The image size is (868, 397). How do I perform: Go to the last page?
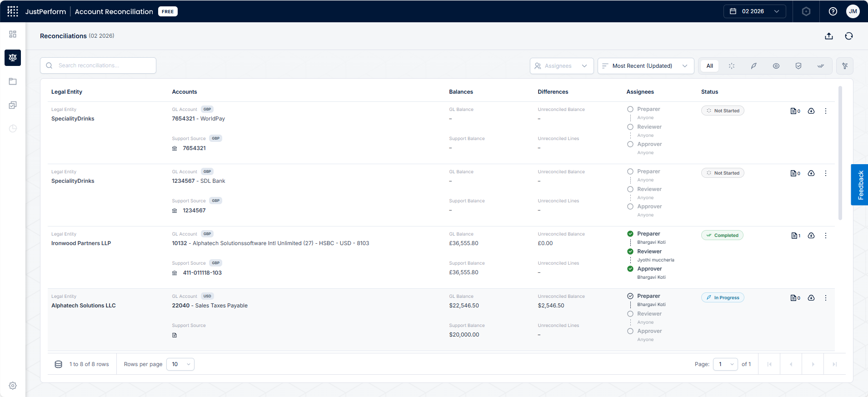point(835,364)
